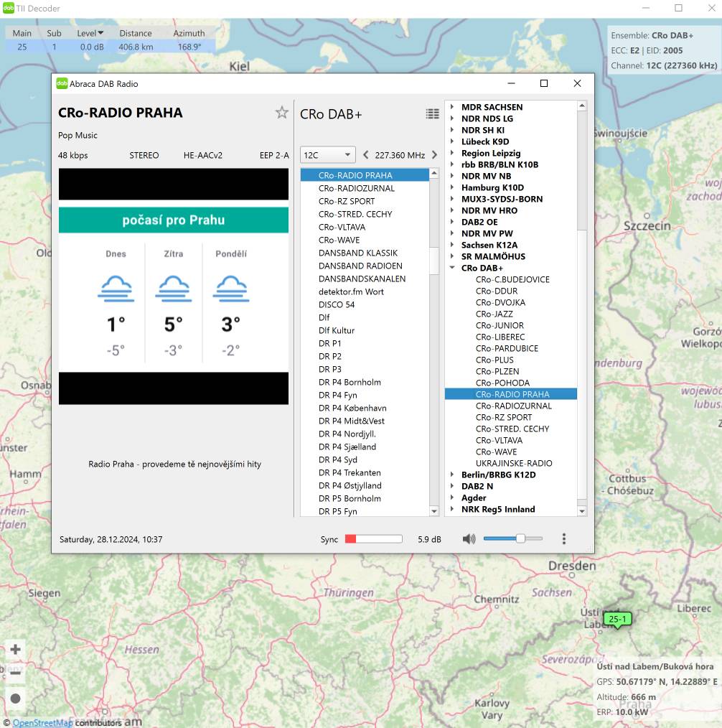Image resolution: width=722 pixels, height=728 pixels.
Task: Go to the next channel frequency
Action: click(434, 155)
